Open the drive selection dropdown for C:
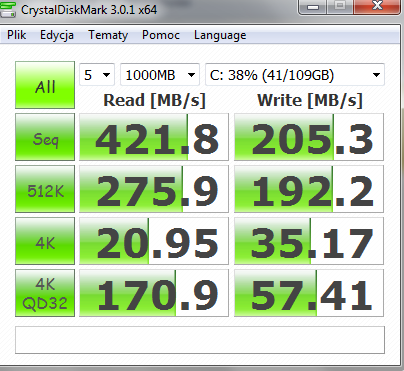The width and height of the screenshot is (404, 371). pos(295,75)
